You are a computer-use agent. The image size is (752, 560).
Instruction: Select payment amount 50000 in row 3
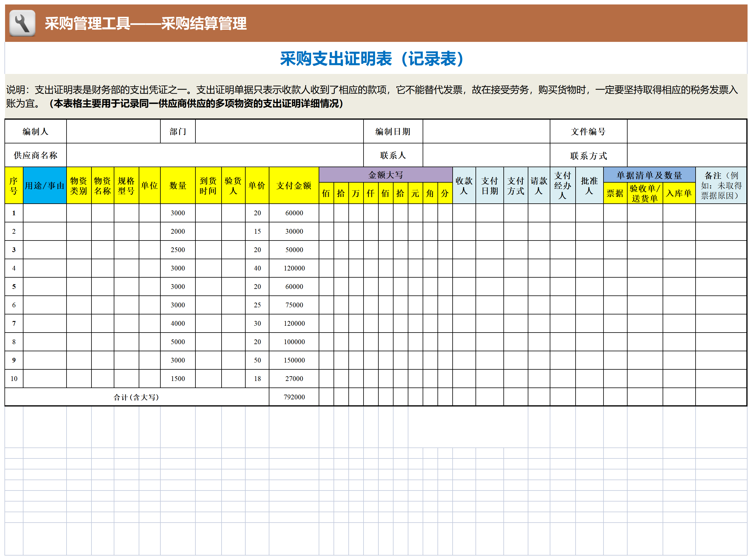tap(294, 249)
